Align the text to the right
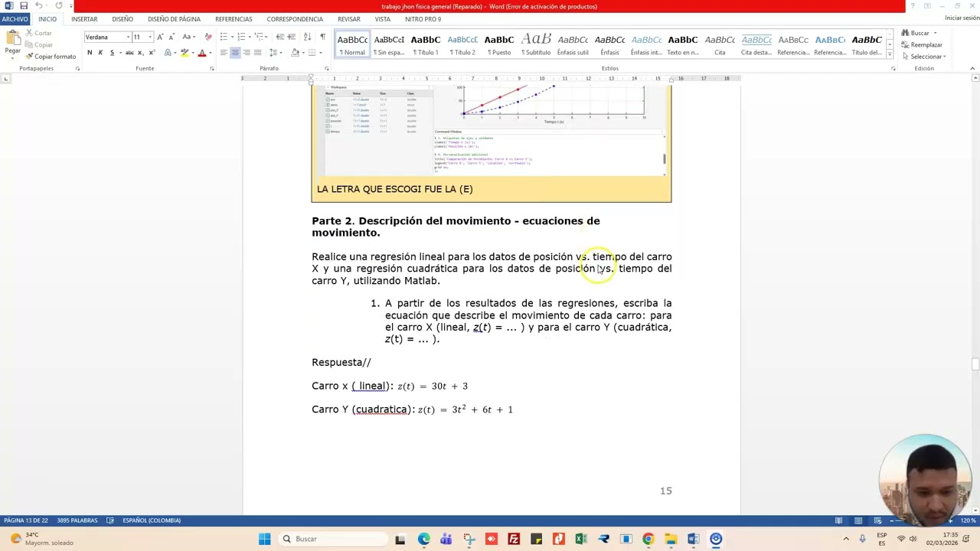Screen dimensions: 980x551 click(246, 53)
